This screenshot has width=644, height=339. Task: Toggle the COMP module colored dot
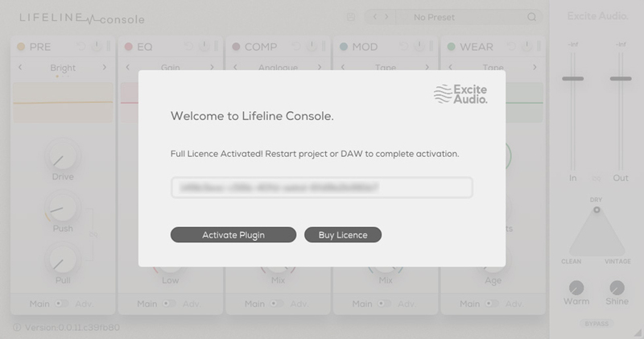coord(236,47)
